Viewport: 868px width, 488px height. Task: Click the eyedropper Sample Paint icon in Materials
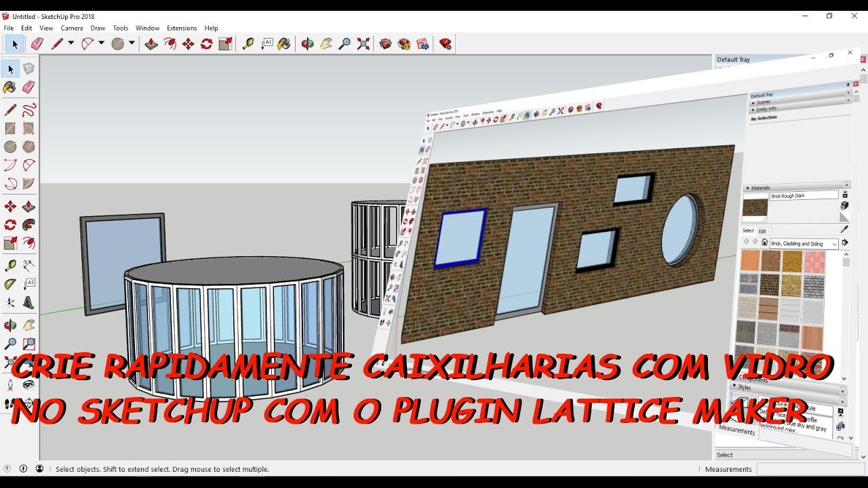[x=844, y=230]
